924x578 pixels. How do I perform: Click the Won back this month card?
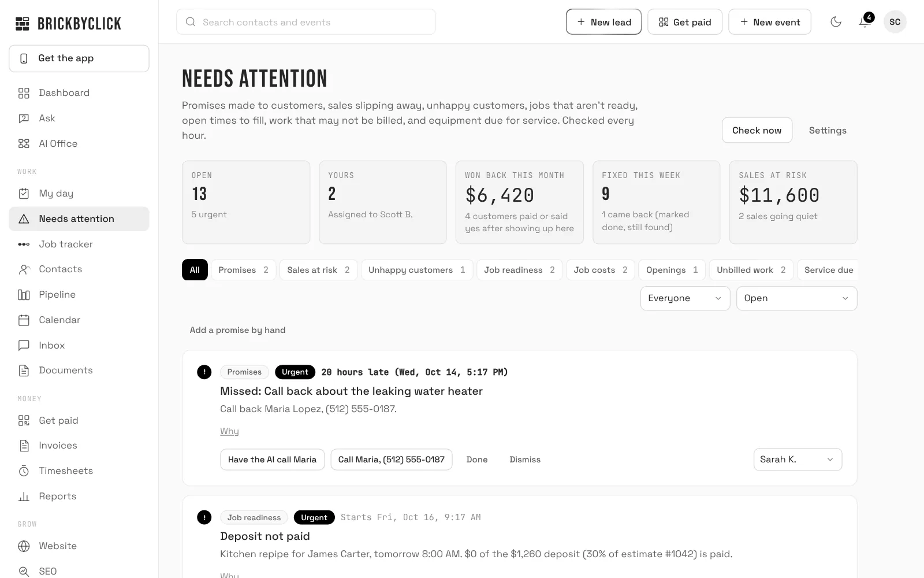520,202
